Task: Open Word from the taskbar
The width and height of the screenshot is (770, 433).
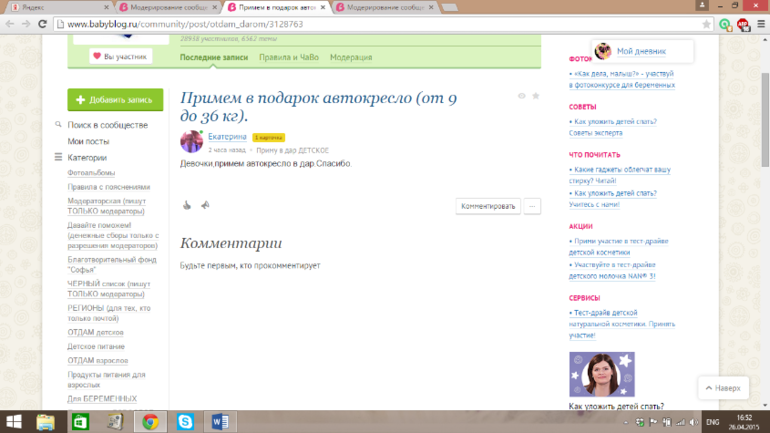Action: (x=221, y=422)
